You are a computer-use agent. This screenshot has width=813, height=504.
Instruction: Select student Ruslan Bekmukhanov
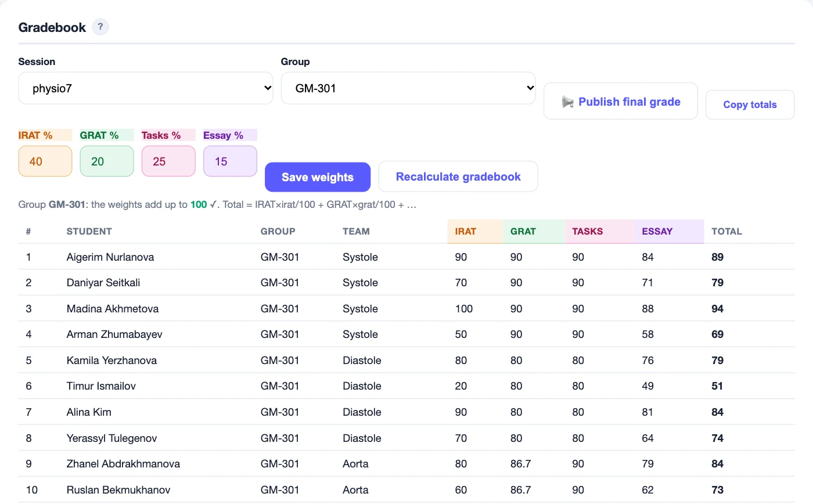point(118,489)
